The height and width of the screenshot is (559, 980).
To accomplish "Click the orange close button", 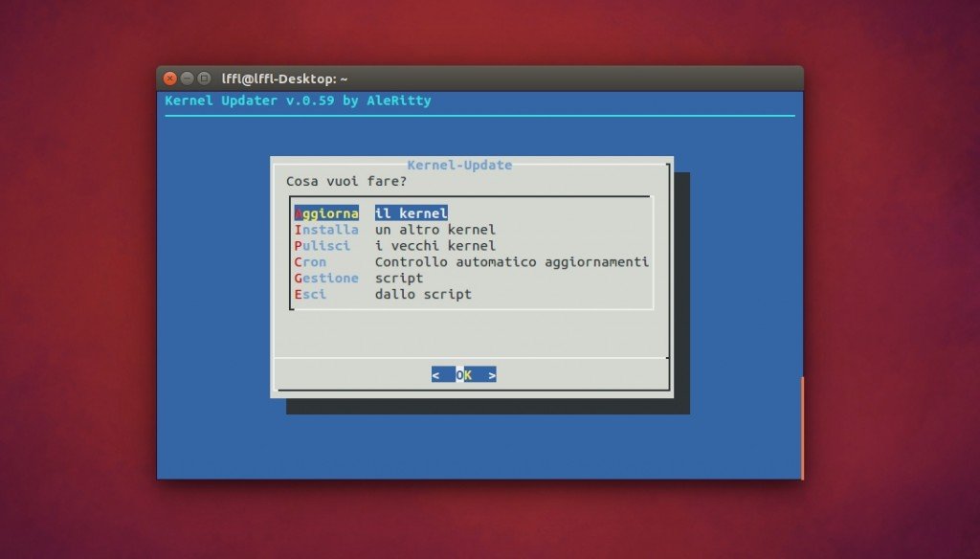I will pos(169,78).
